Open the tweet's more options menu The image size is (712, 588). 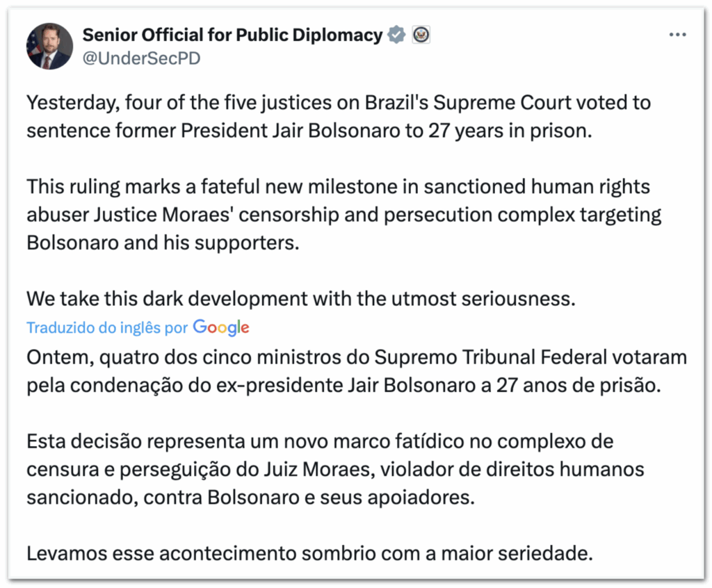(678, 34)
